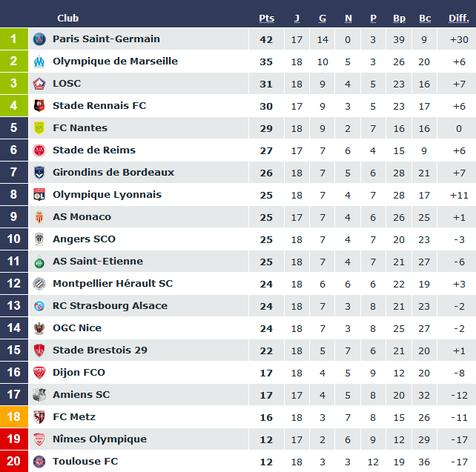The width and height of the screenshot is (476, 472).
Task: Open Montpellier Hérault SC team page
Action: [112, 284]
